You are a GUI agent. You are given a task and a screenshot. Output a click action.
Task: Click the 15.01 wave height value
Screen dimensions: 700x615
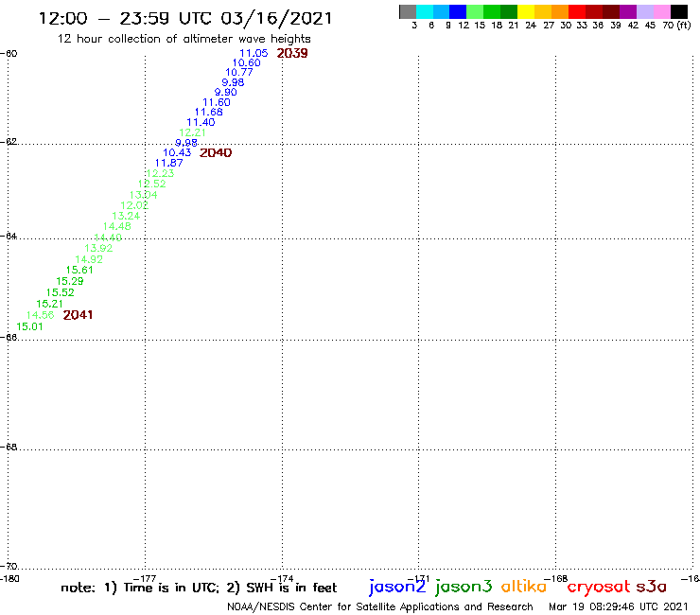click(29, 326)
